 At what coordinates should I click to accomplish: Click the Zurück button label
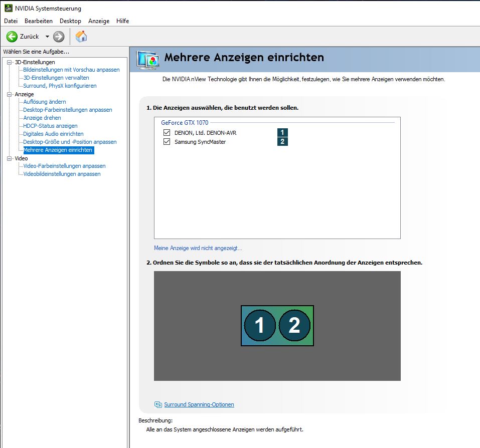(30, 37)
